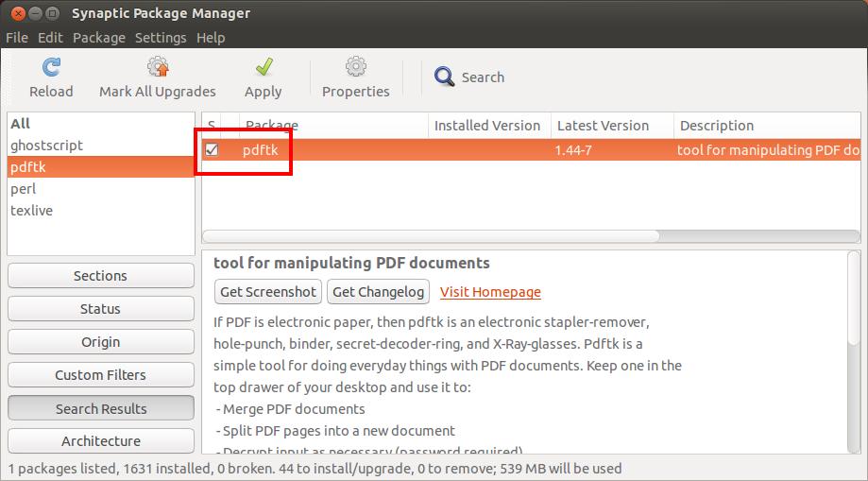
Task: Sort by the S status column
Action: [x=212, y=126]
